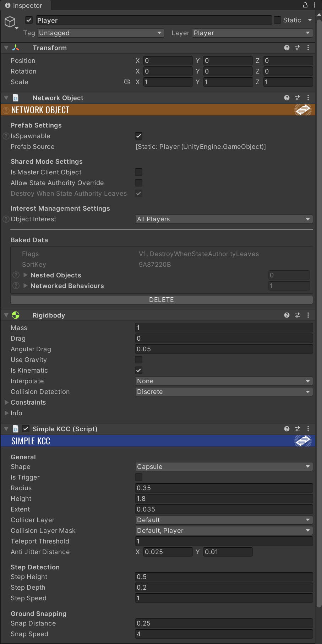The image size is (322, 644).
Task: Open Object Interest dropdown showing All Players
Action: click(x=224, y=219)
